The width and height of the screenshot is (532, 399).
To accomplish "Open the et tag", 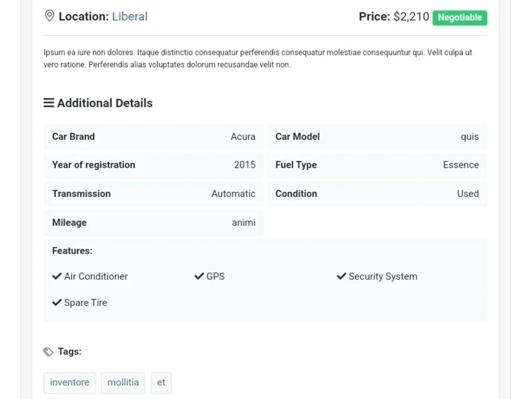I will pos(161,383).
